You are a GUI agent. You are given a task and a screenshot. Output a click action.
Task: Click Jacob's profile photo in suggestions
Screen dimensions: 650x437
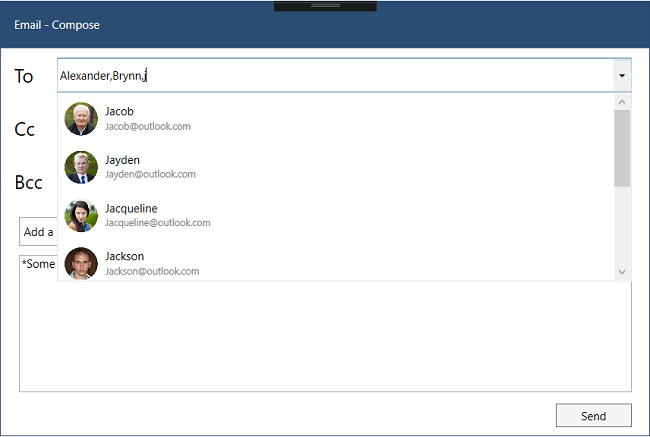tap(81, 119)
